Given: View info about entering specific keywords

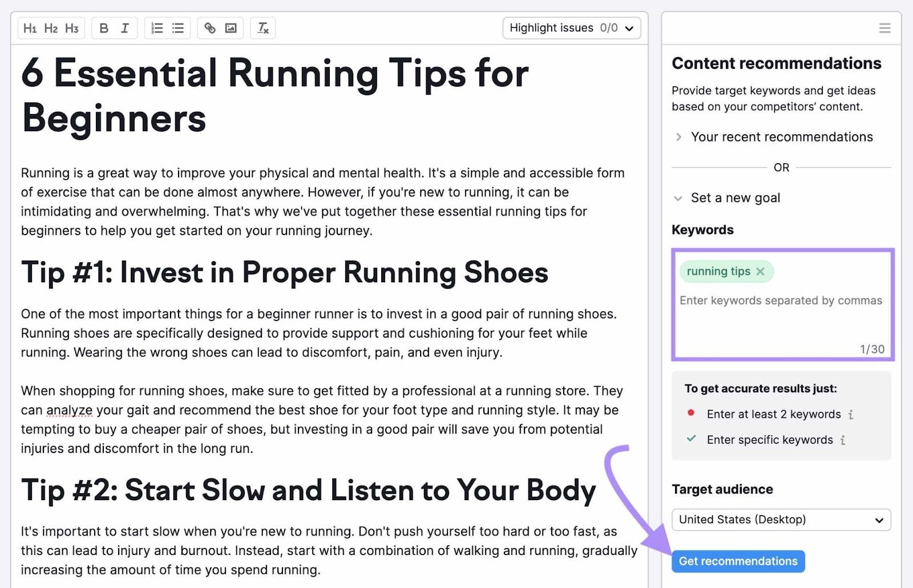Looking at the screenshot, I should [843, 440].
